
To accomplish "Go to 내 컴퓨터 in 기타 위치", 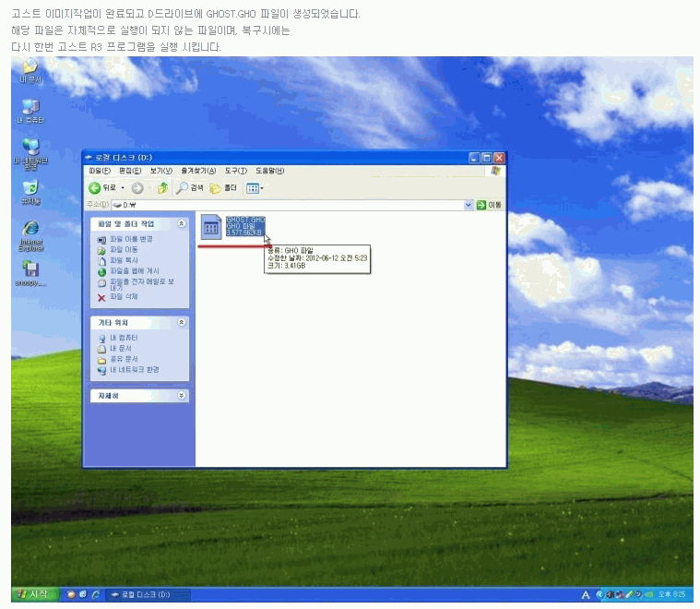I will pos(124,338).
